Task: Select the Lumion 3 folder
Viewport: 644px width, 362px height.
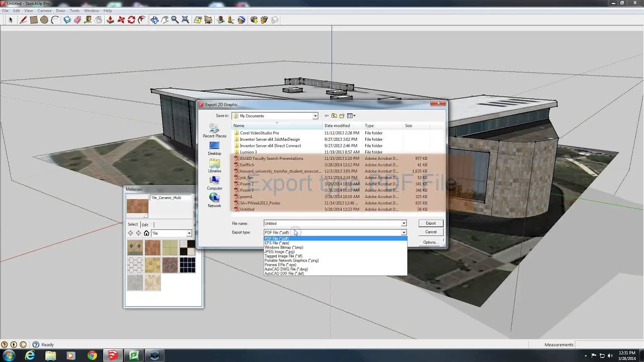Action: click(248, 152)
